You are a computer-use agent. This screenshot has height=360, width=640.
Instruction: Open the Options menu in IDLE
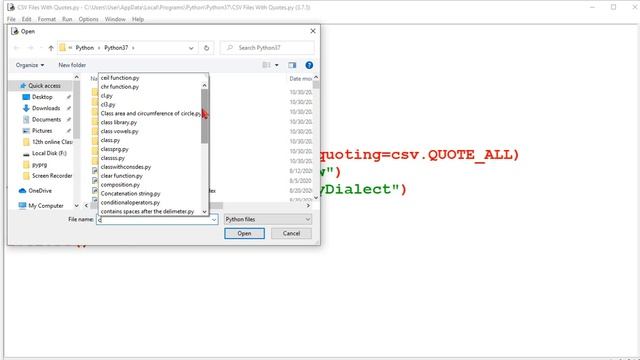click(x=89, y=19)
